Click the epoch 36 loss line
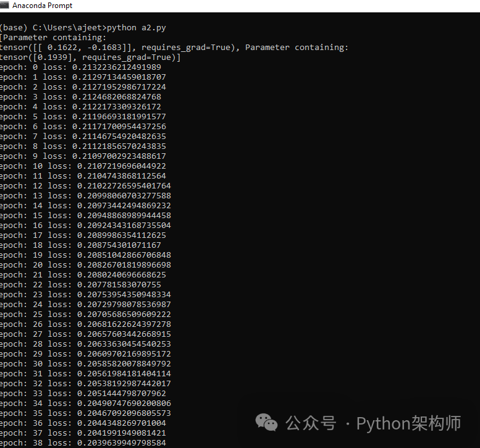Image resolution: width=480 pixels, height=448 pixels. click(x=83, y=423)
